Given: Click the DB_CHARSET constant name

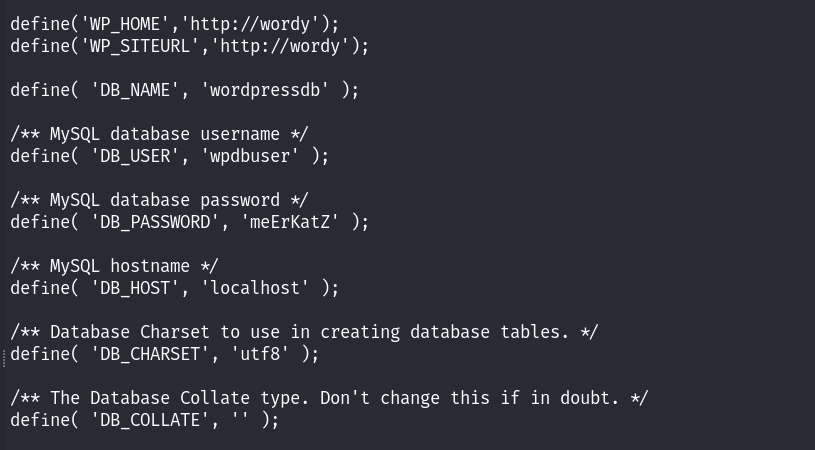Looking at the screenshot, I should (x=150, y=354).
